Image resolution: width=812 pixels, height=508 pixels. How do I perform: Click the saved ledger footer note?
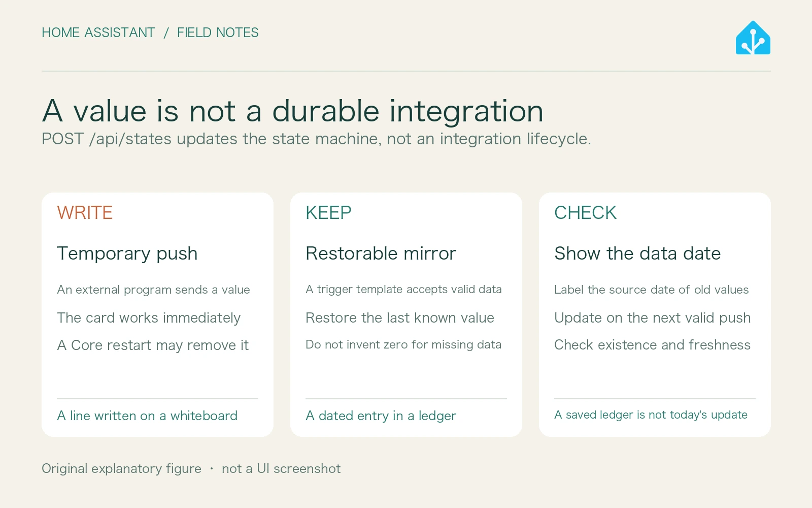[x=651, y=415]
